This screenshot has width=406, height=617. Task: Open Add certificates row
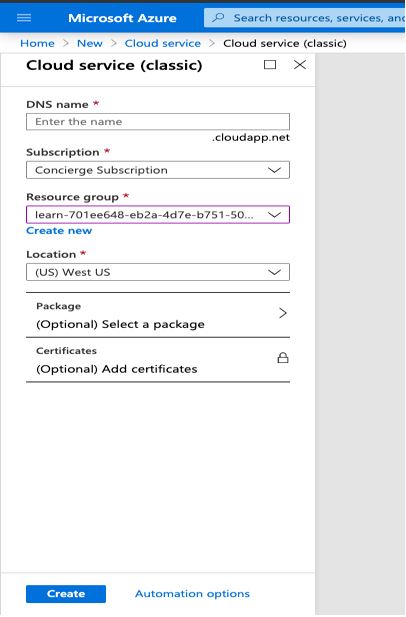point(158,360)
